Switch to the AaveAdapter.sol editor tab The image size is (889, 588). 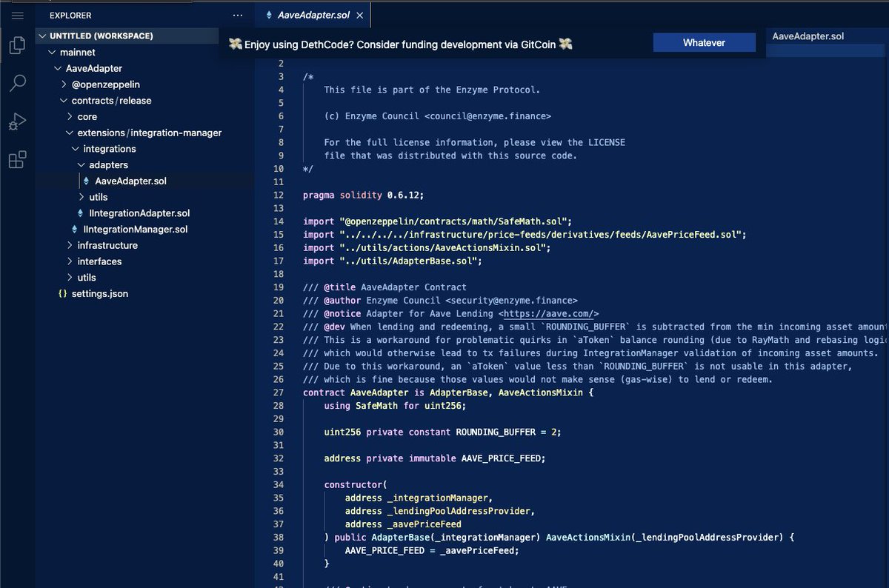[x=312, y=15]
